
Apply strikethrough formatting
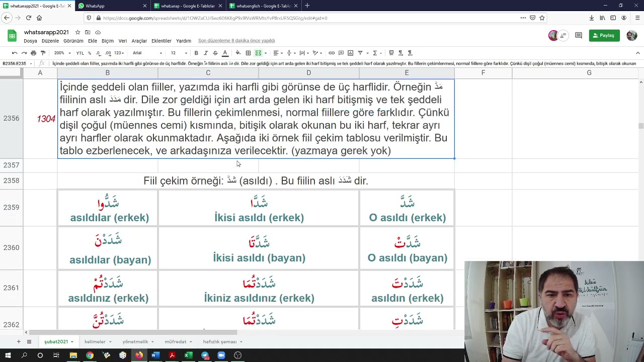click(x=215, y=53)
